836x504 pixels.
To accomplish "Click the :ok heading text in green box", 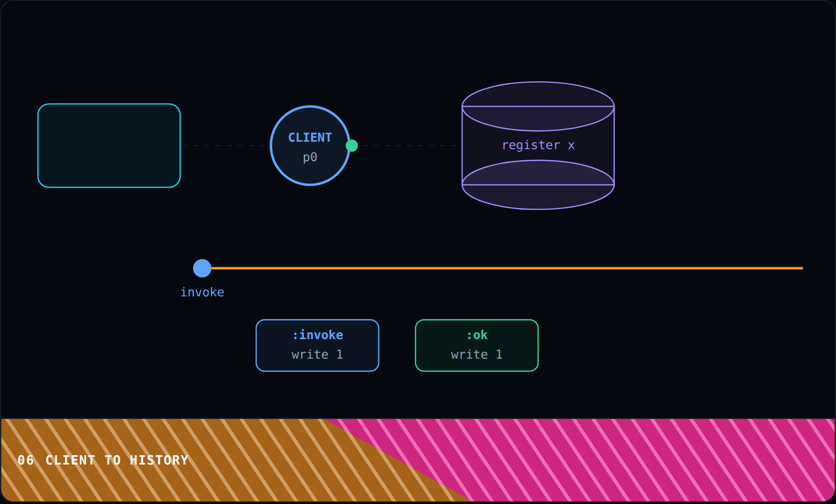I will tap(477, 335).
